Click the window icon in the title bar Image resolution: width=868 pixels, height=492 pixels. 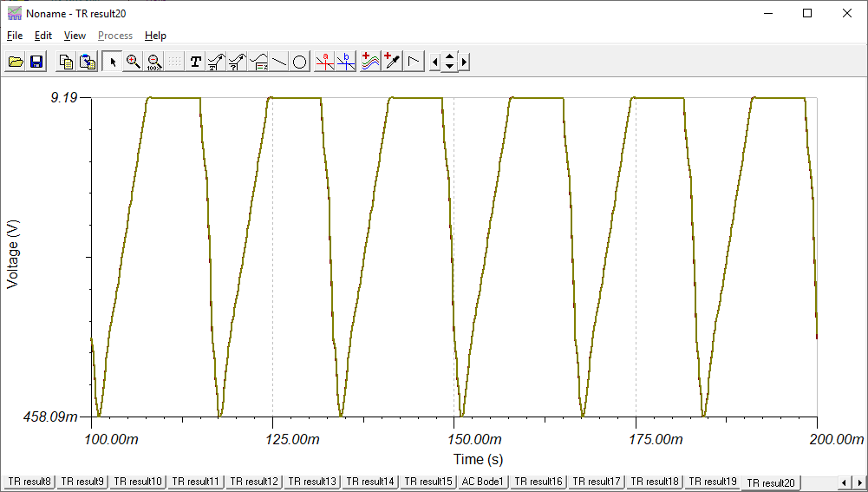(x=15, y=13)
